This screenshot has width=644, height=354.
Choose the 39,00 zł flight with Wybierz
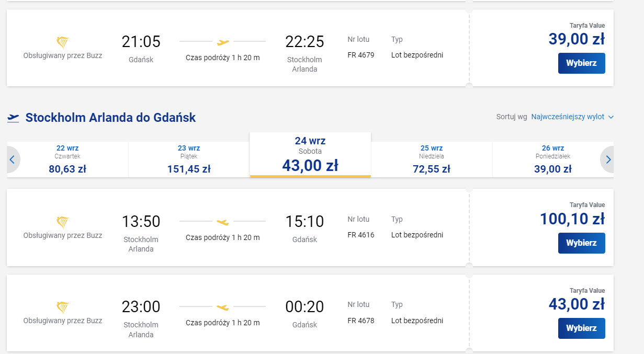(x=582, y=63)
